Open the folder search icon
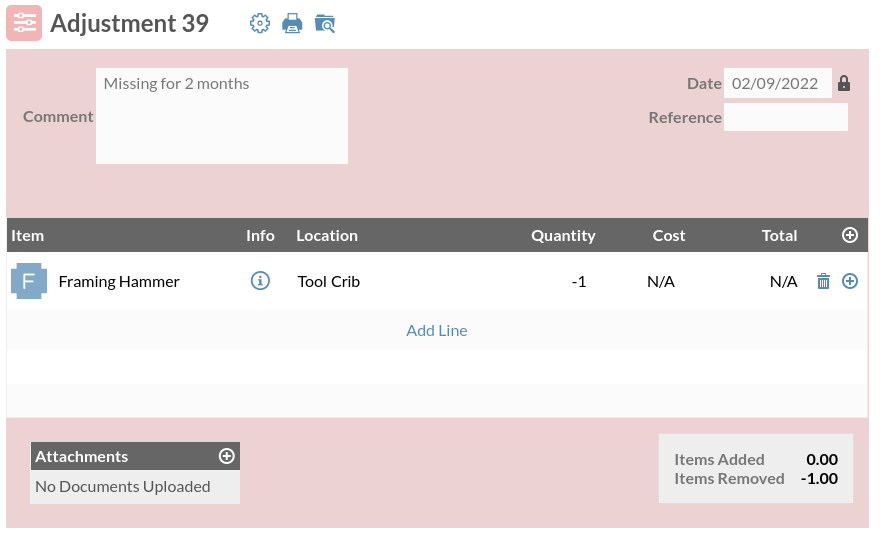 coord(325,23)
